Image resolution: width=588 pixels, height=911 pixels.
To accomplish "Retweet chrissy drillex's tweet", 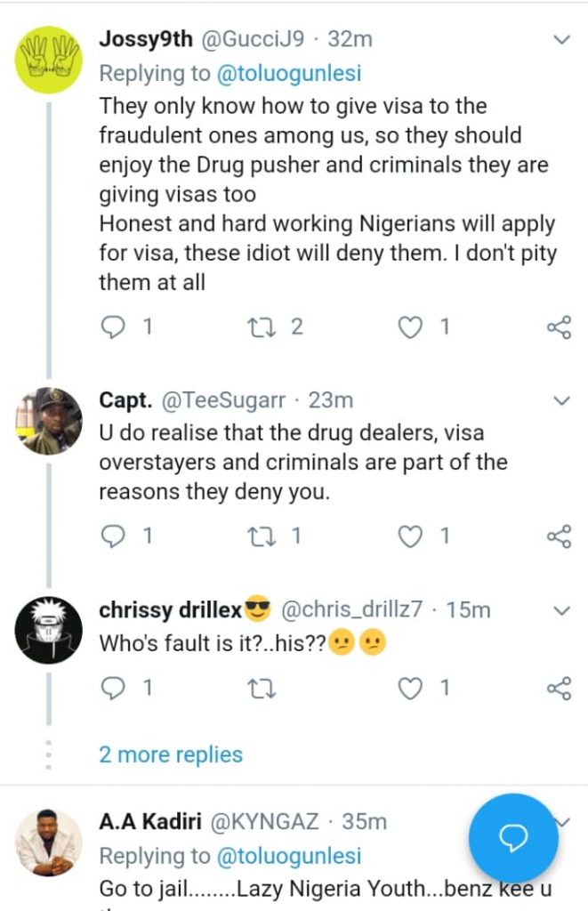I will [262, 688].
